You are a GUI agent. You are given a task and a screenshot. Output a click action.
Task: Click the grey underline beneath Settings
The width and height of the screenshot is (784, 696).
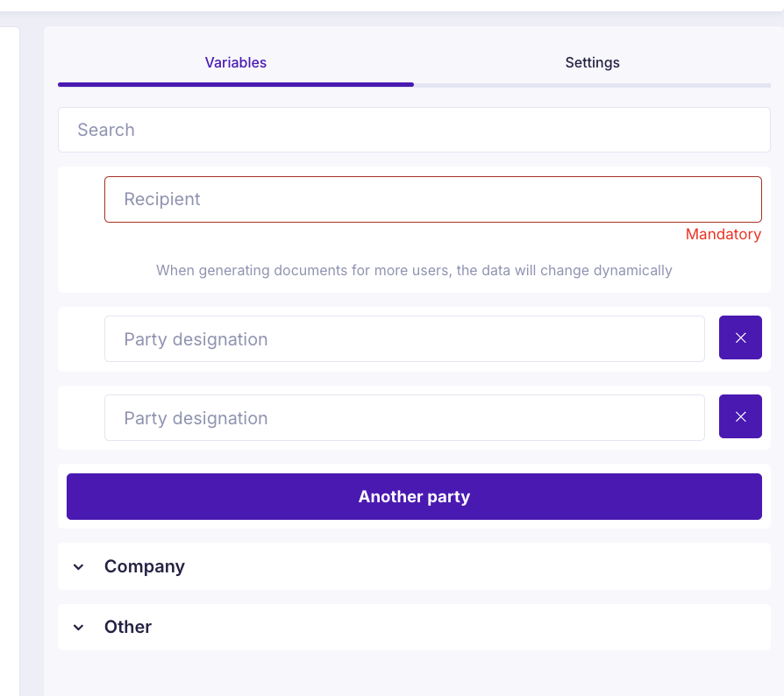pos(592,85)
